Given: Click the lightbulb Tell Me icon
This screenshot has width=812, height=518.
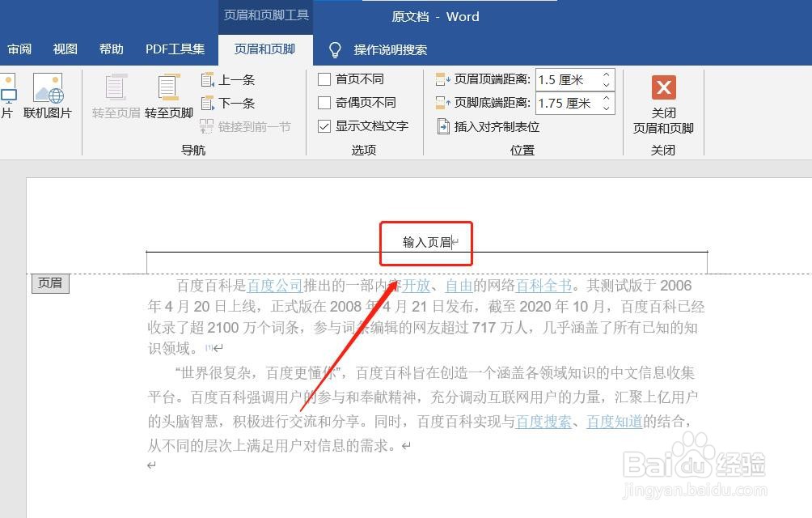Looking at the screenshot, I should pyautogui.click(x=335, y=49).
